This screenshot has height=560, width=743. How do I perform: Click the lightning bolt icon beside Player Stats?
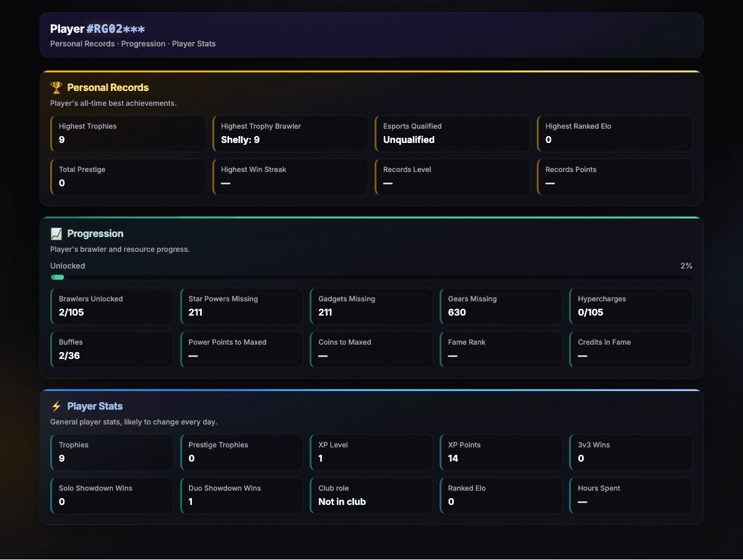tap(56, 407)
